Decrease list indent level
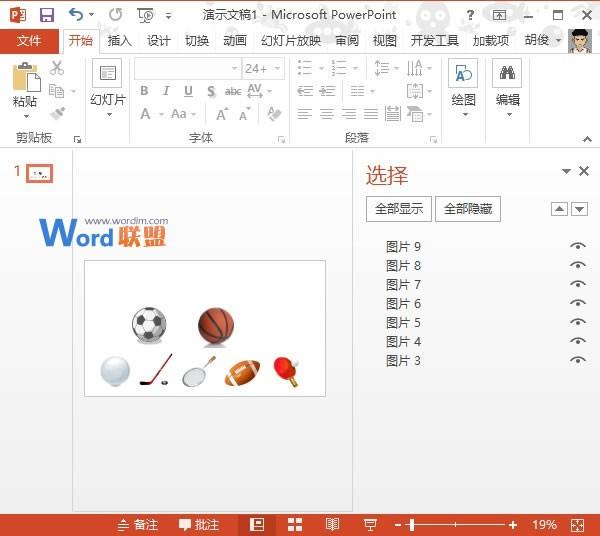 tap(305, 91)
